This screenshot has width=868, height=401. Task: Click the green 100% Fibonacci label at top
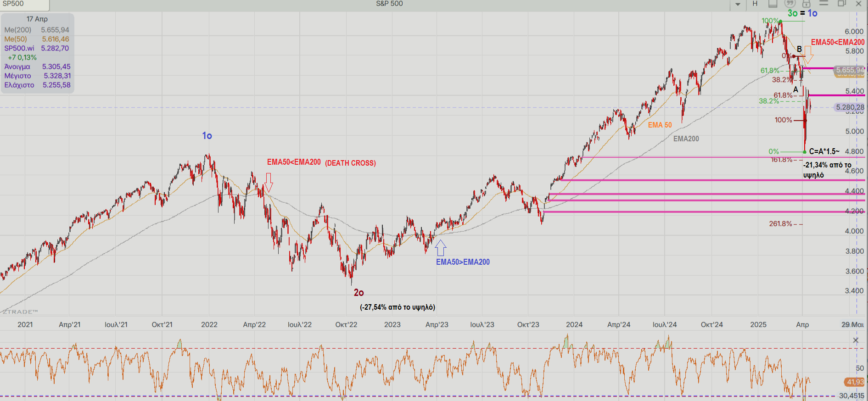(770, 21)
